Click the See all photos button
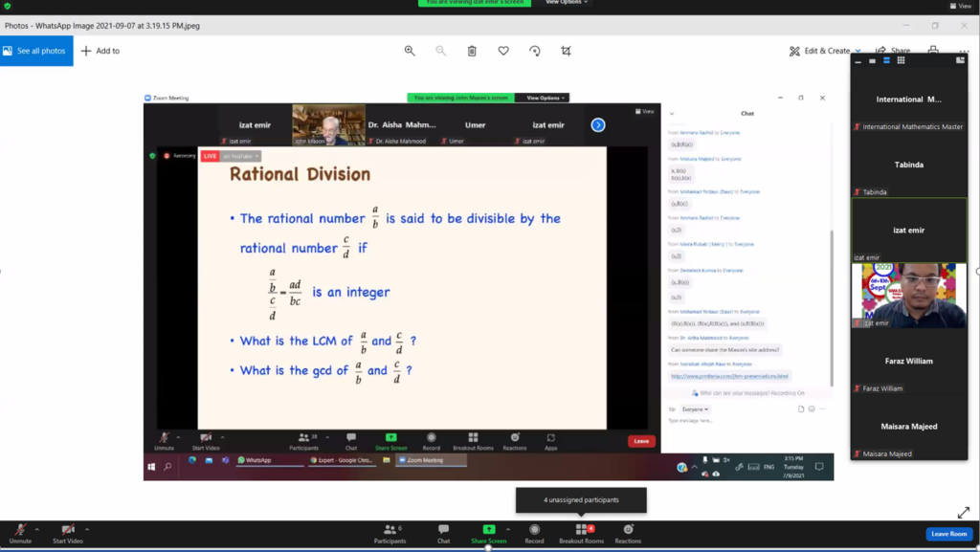The height and width of the screenshot is (552, 980). 36,51
